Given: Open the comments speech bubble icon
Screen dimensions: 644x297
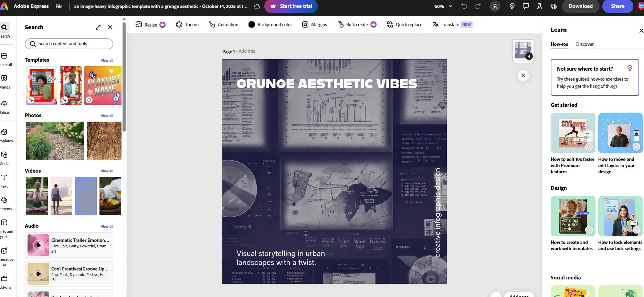Looking at the screenshot, I should 526,6.
